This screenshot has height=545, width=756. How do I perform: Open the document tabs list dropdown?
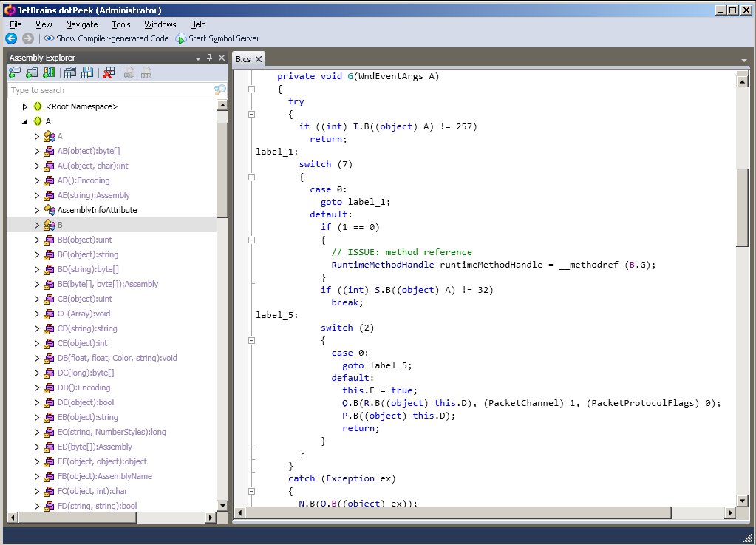pos(744,61)
